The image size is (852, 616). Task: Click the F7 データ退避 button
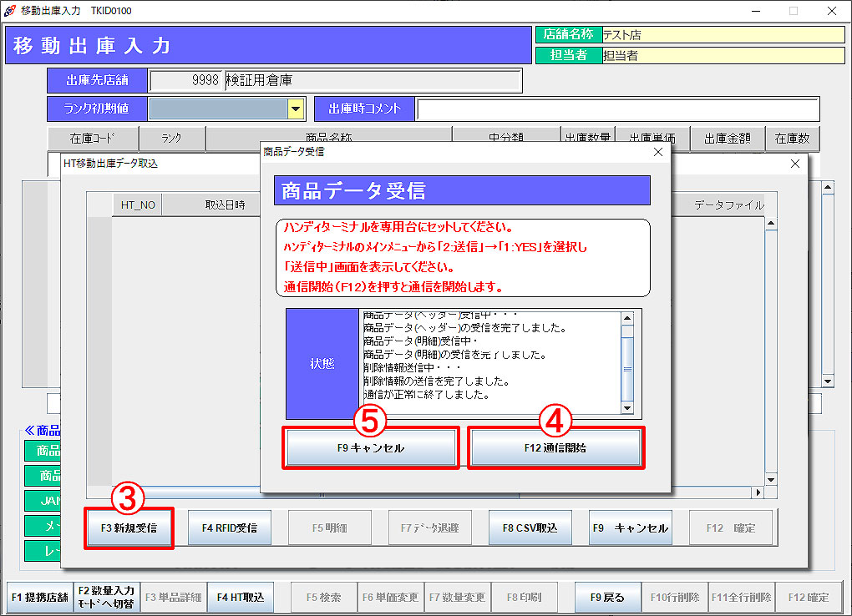tap(429, 527)
